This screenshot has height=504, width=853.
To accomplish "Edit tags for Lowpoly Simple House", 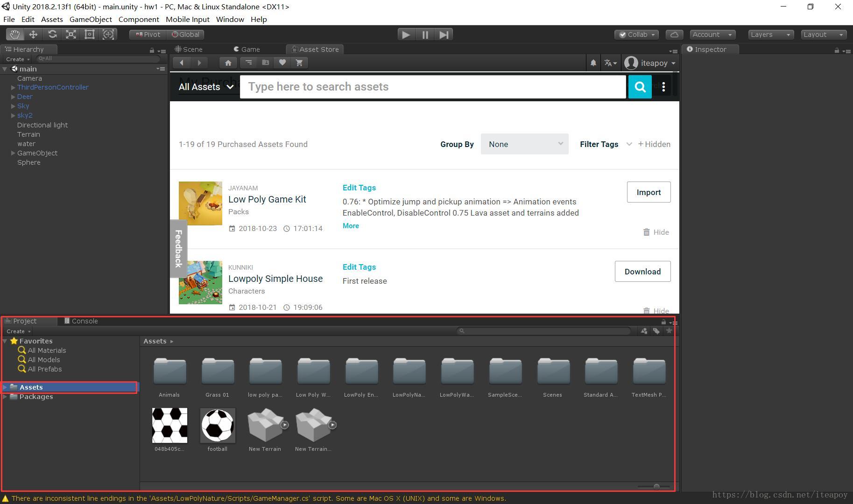I will (359, 267).
